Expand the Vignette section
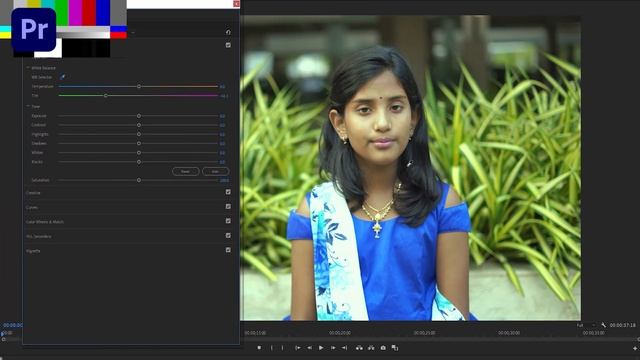Screen dimensions: 640x360 [33, 251]
